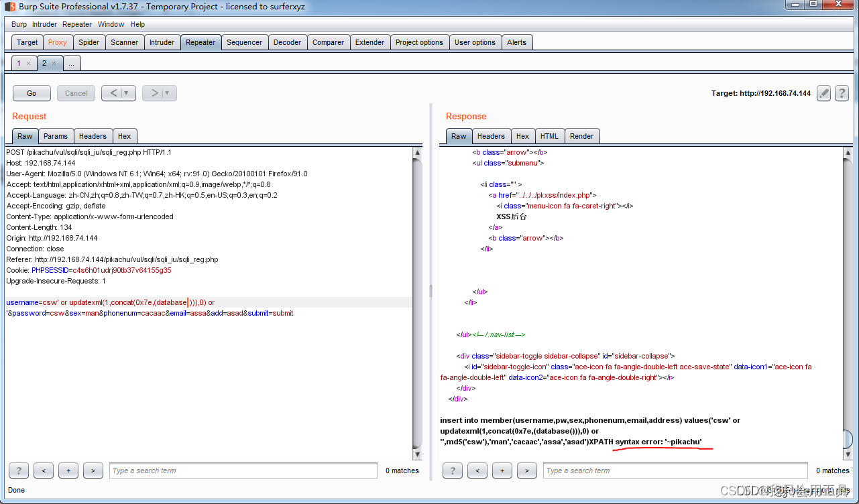Screen dimensions: 859x504
Task: Show the response Headers view
Action: [x=491, y=136]
